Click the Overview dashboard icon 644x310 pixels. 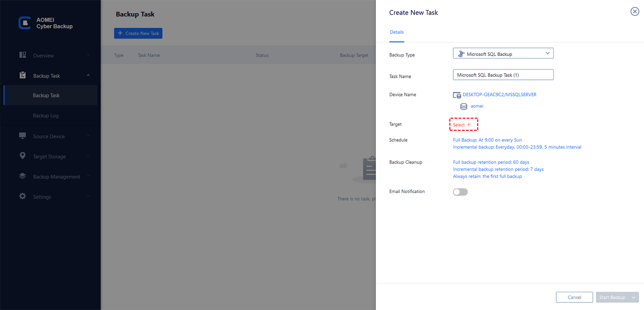pos(23,55)
